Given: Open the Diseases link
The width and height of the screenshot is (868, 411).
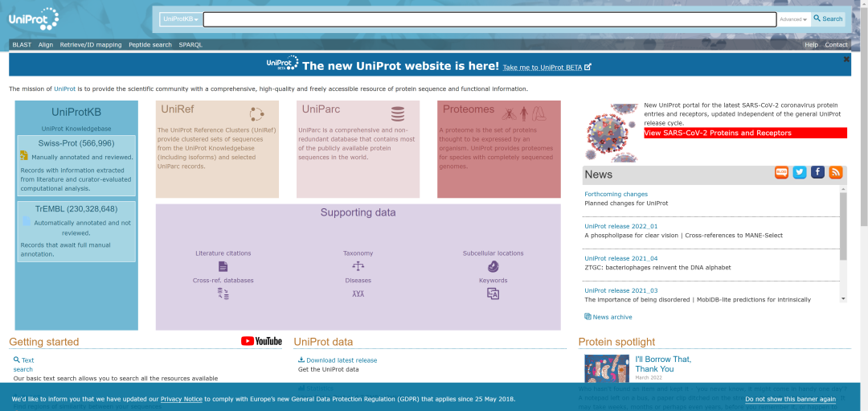Looking at the screenshot, I should [358, 280].
